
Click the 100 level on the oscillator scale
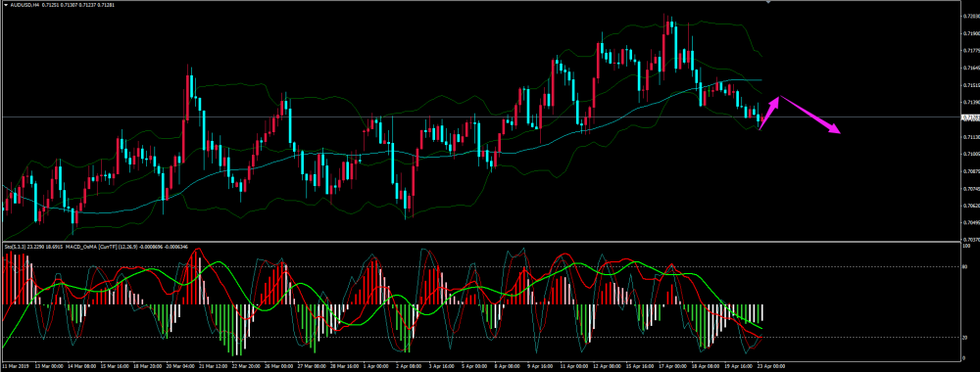[967, 246]
